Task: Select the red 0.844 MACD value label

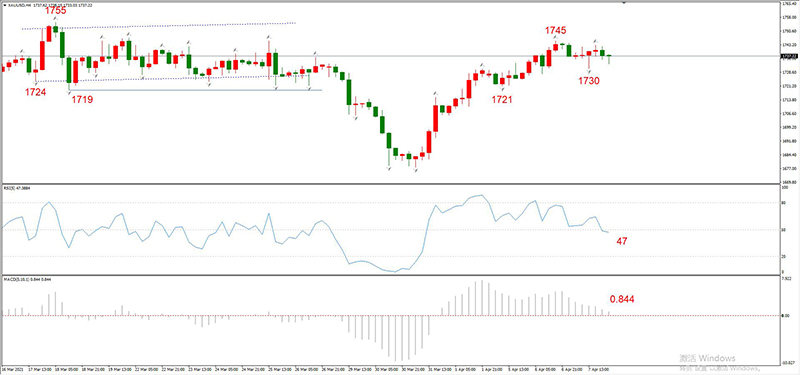Action: (x=622, y=299)
